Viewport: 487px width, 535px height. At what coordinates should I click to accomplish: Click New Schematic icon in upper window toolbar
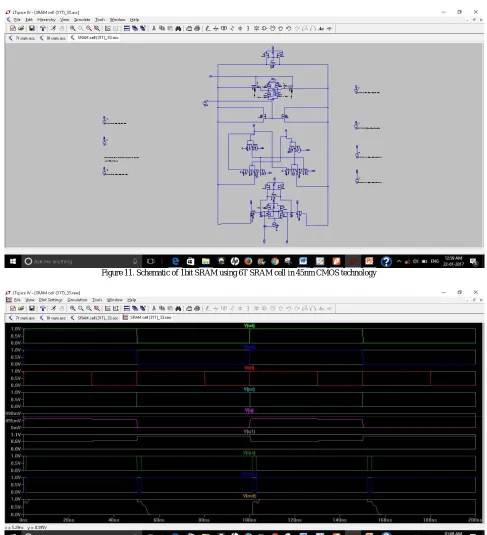[13, 28]
